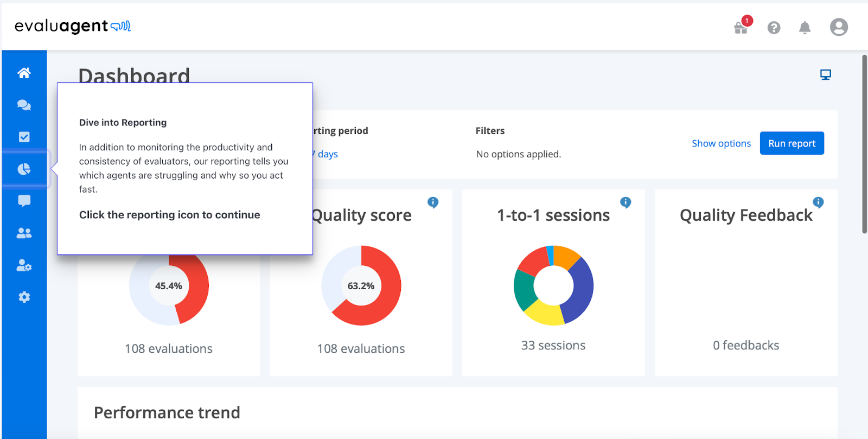
Task: Click the Run report button
Action: [x=792, y=143]
